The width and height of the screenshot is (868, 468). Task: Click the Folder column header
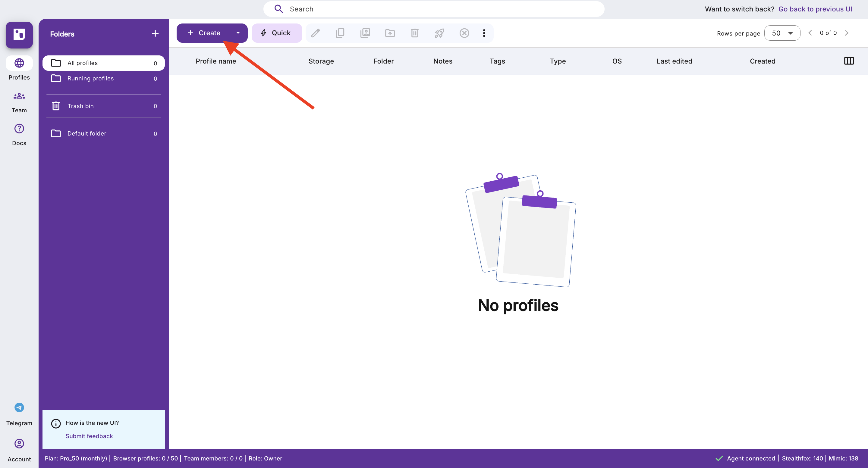tap(383, 61)
